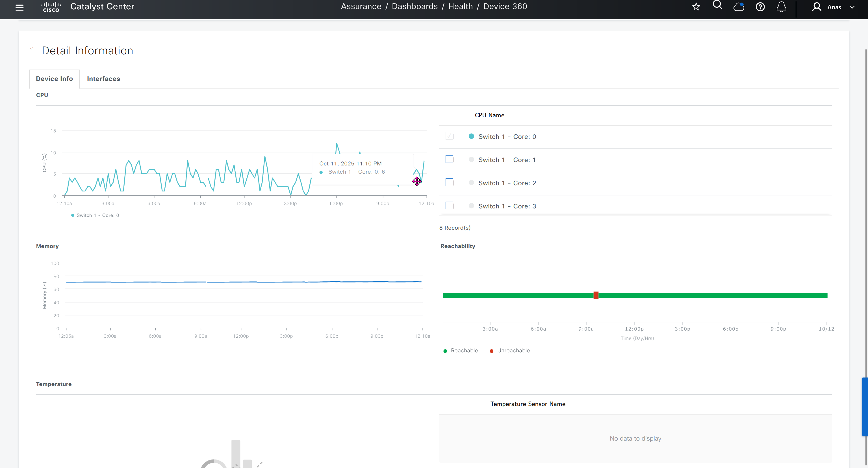
Task: Expand the Anas user menu arrow
Action: 852,7
